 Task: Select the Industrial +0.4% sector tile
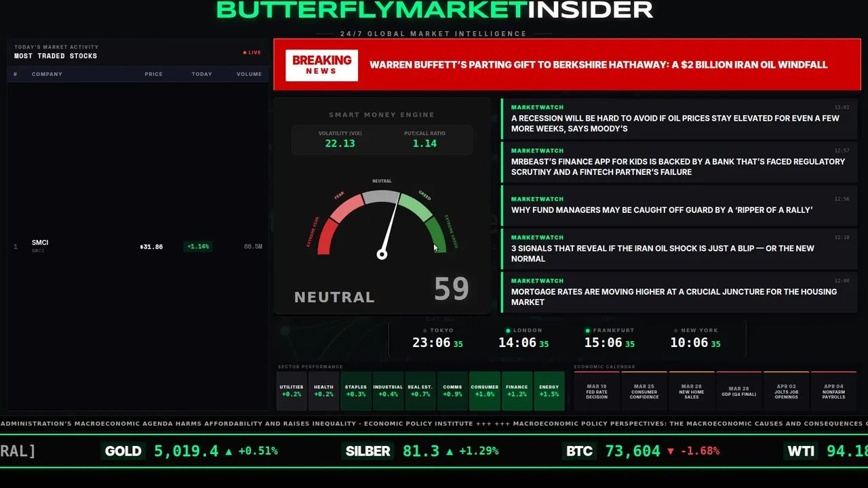click(x=388, y=391)
